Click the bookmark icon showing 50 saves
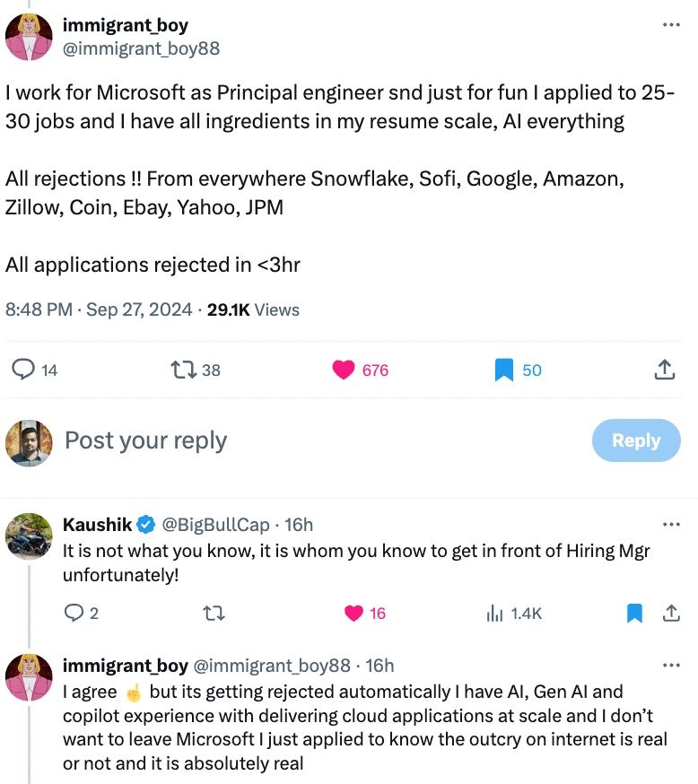Image resolution: width=698 pixels, height=784 pixels. click(502, 370)
